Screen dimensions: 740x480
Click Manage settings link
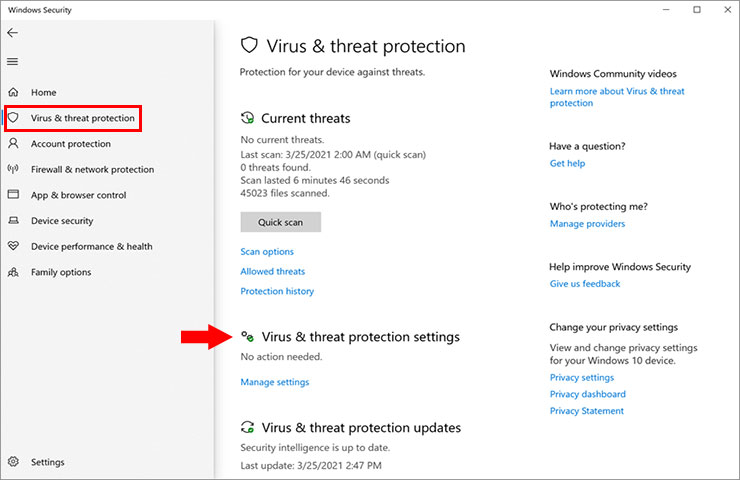[275, 382]
